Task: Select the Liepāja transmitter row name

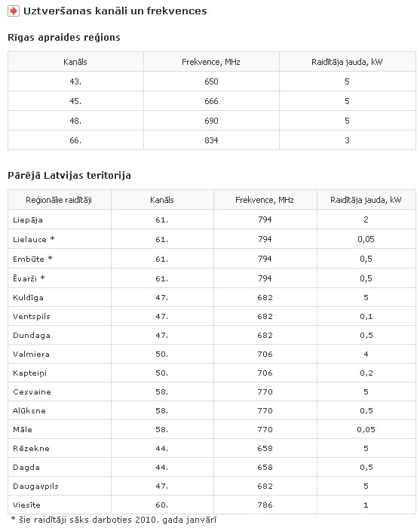Action: 28,219
